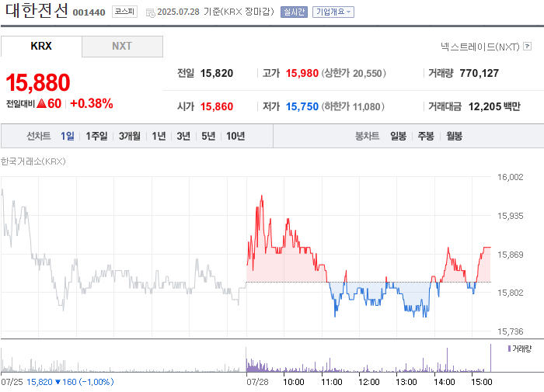
Task: Click the 13:00 time axis marker
Action: [x=406, y=382]
